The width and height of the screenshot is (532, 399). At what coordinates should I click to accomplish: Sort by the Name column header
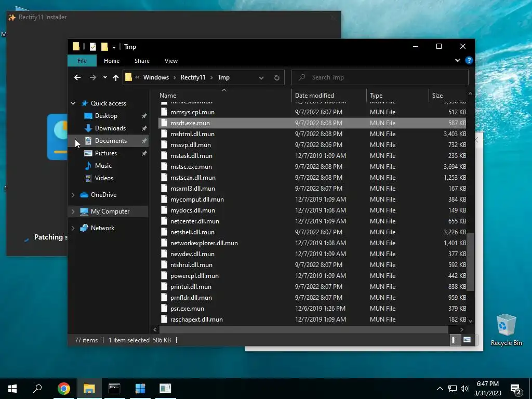pos(224,96)
